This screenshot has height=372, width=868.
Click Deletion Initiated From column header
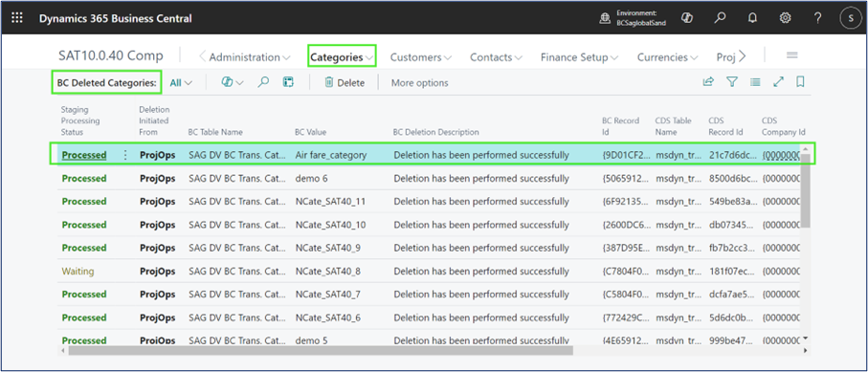click(154, 120)
